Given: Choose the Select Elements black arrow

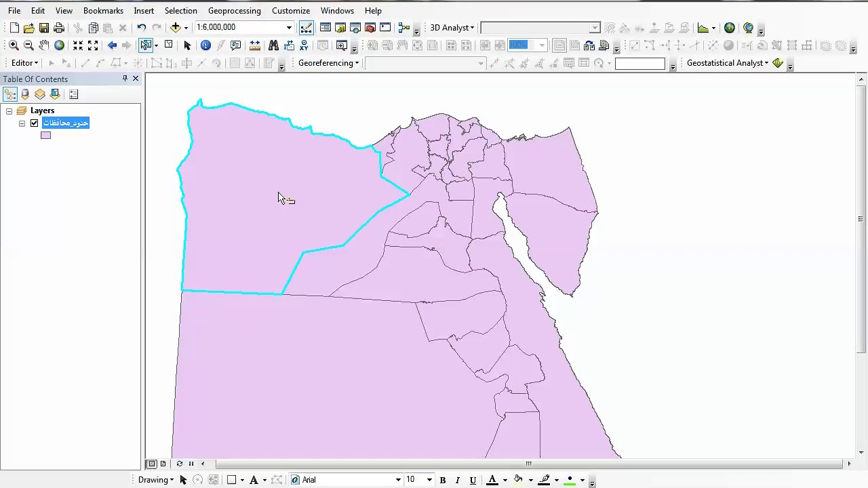Looking at the screenshot, I should [187, 45].
